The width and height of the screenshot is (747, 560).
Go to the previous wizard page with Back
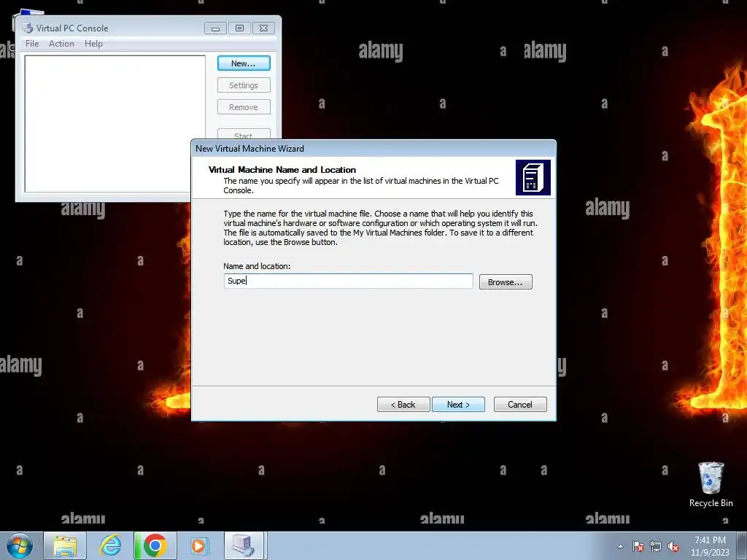(403, 404)
